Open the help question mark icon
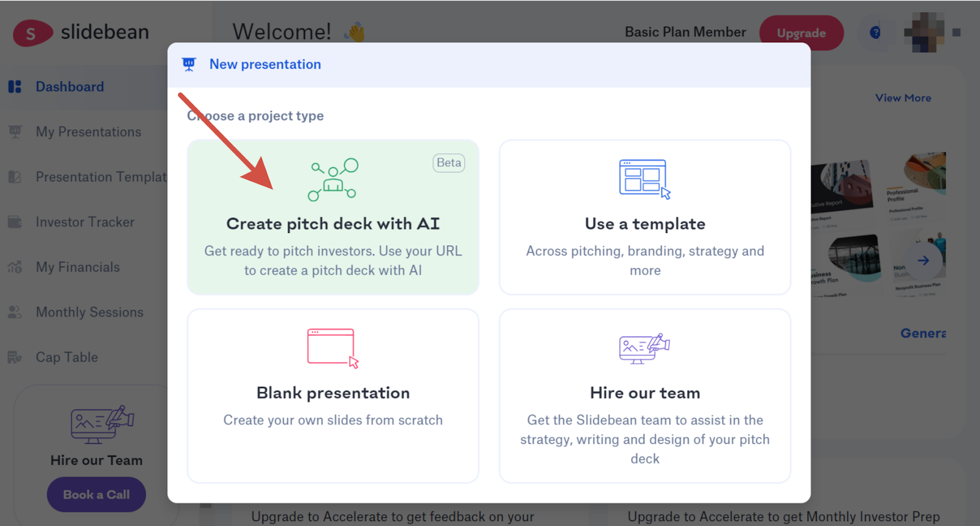The image size is (980, 526). (x=875, y=32)
